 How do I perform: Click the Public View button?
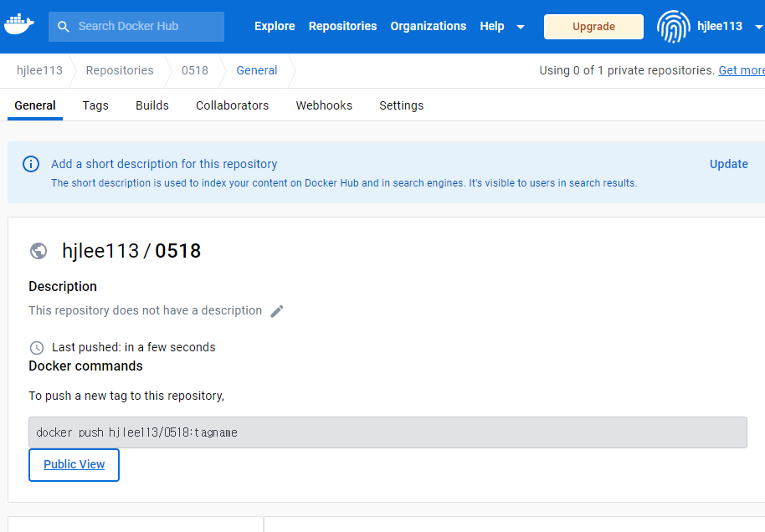[74, 465]
